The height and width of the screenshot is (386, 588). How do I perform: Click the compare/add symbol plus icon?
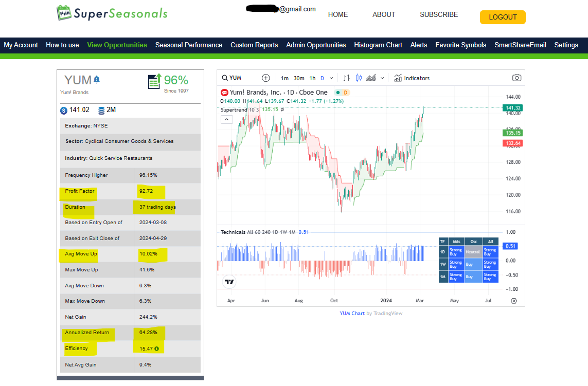tap(265, 78)
